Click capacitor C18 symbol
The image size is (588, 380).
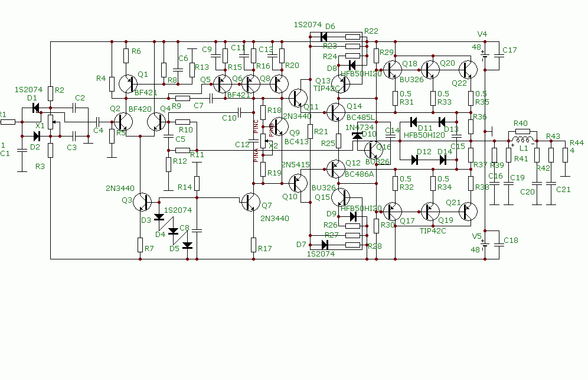499,245
